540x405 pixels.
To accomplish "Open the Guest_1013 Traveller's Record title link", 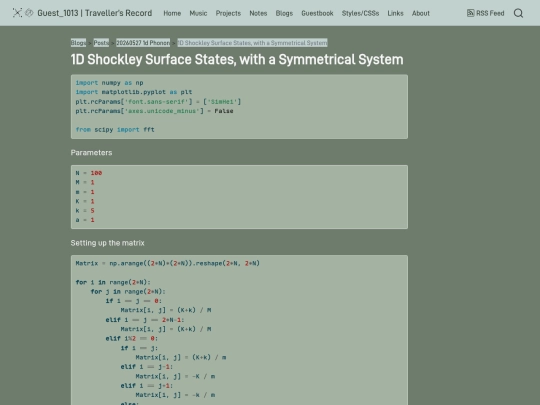I will click(x=95, y=13).
